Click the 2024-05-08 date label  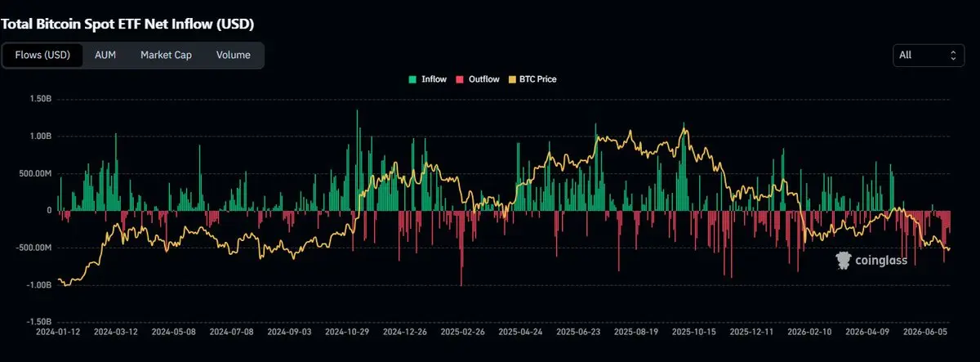(174, 333)
